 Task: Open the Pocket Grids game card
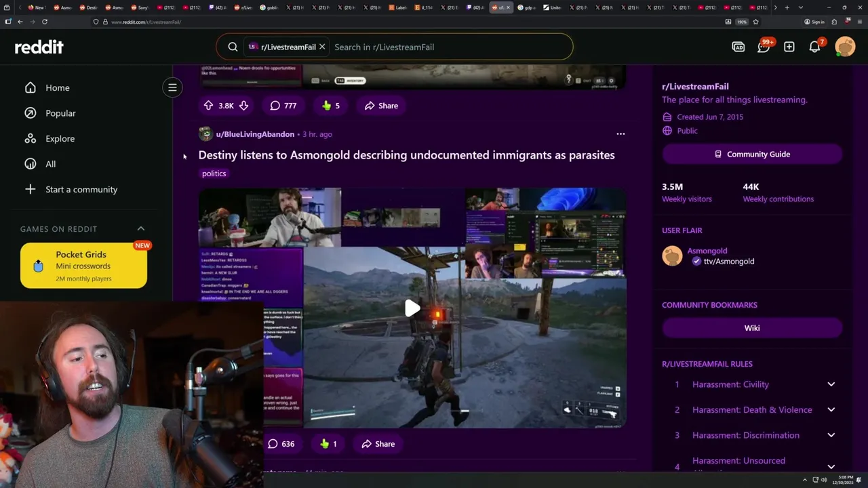click(x=83, y=266)
